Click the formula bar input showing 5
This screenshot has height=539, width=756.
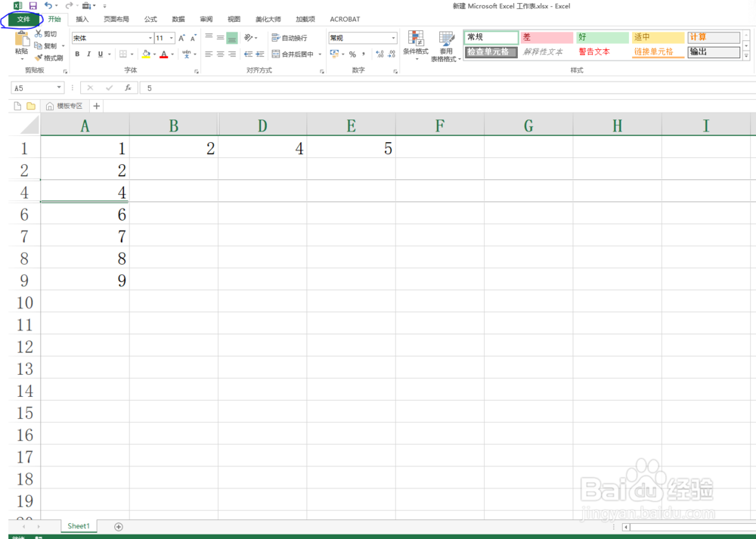(x=448, y=88)
